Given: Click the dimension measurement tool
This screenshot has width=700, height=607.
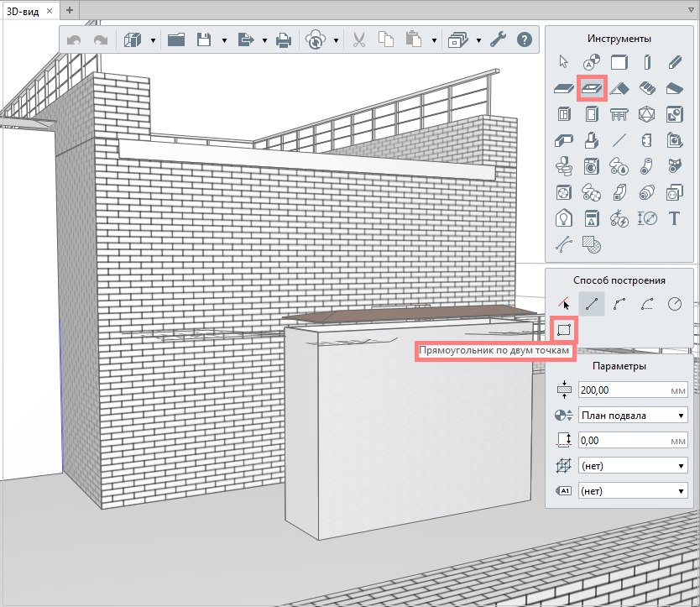Looking at the screenshot, I should (x=647, y=219).
